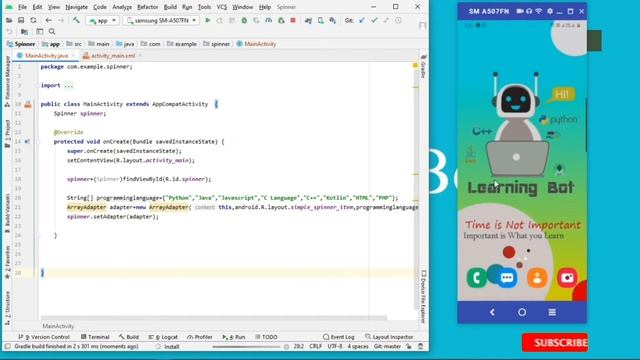
Task: Click the Sync/Refresh toolbar icon
Action: coord(33,20)
